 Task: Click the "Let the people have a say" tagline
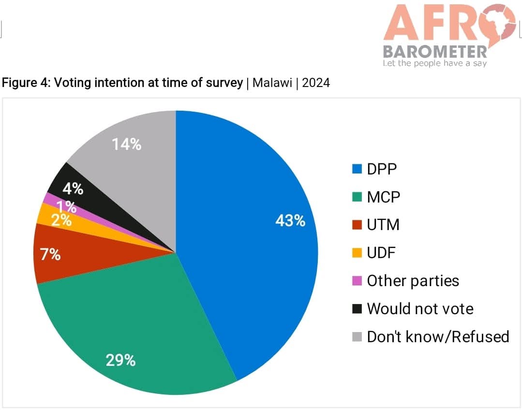(x=434, y=63)
